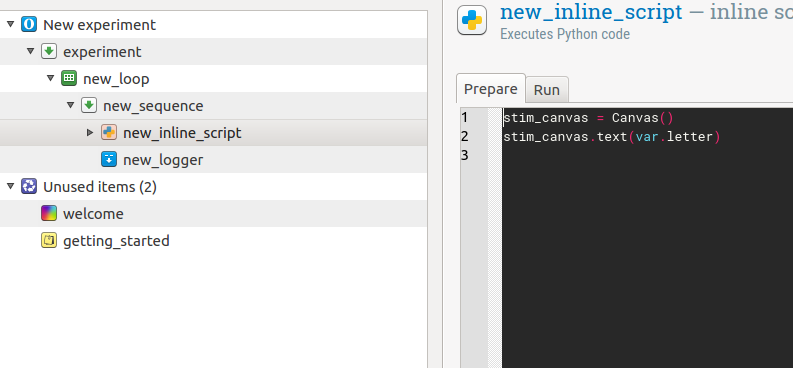Switch to the Run tab
This screenshot has height=368, width=793.
point(547,90)
